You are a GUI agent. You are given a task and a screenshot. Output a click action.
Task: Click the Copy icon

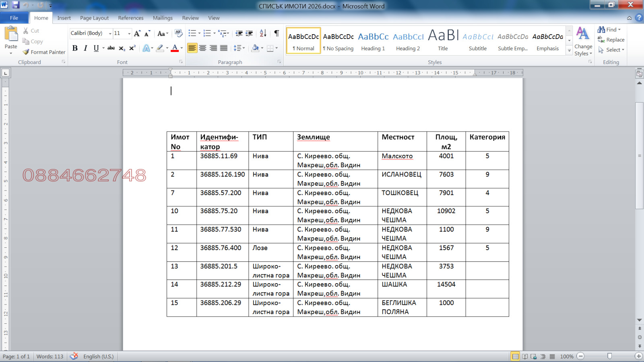point(26,41)
